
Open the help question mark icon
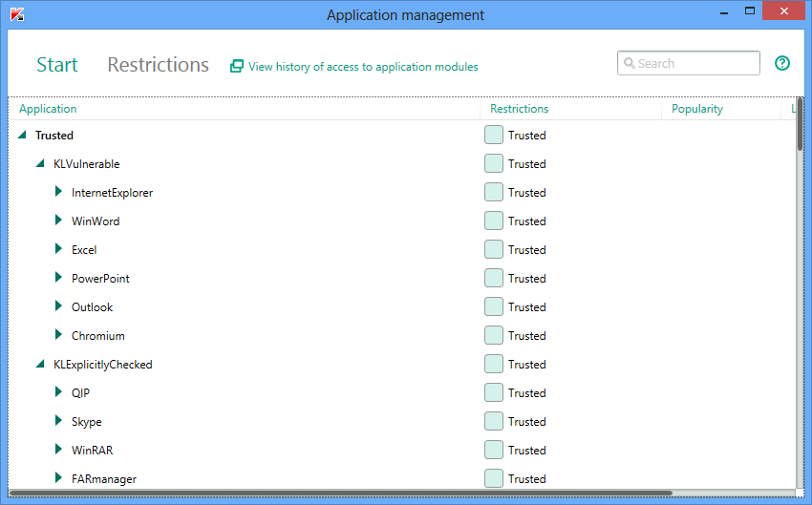pyautogui.click(x=782, y=63)
